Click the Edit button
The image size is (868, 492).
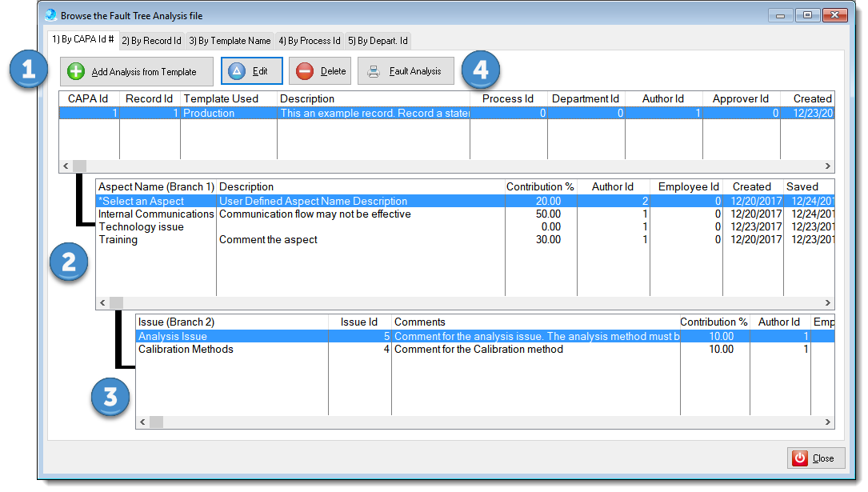click(251, 71)
